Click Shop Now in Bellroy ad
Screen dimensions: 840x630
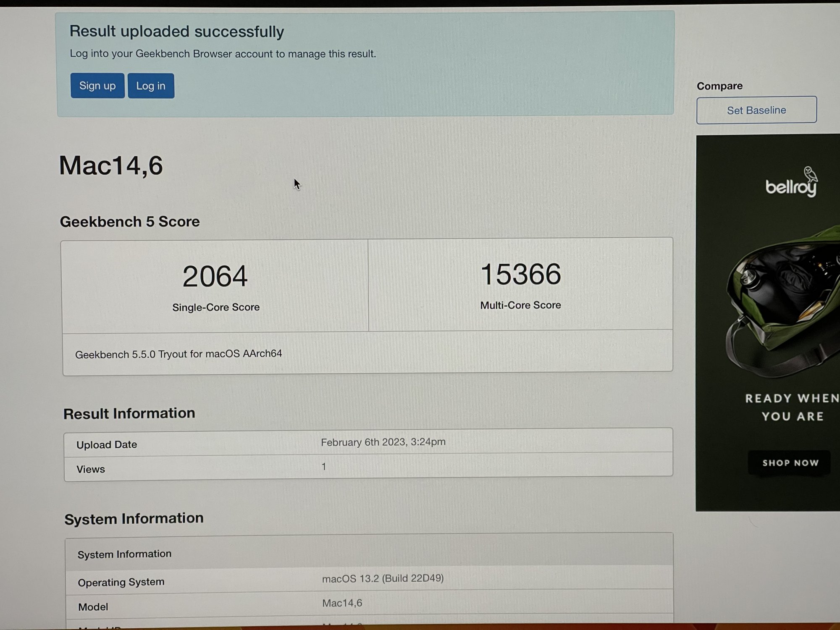[790, 463]
